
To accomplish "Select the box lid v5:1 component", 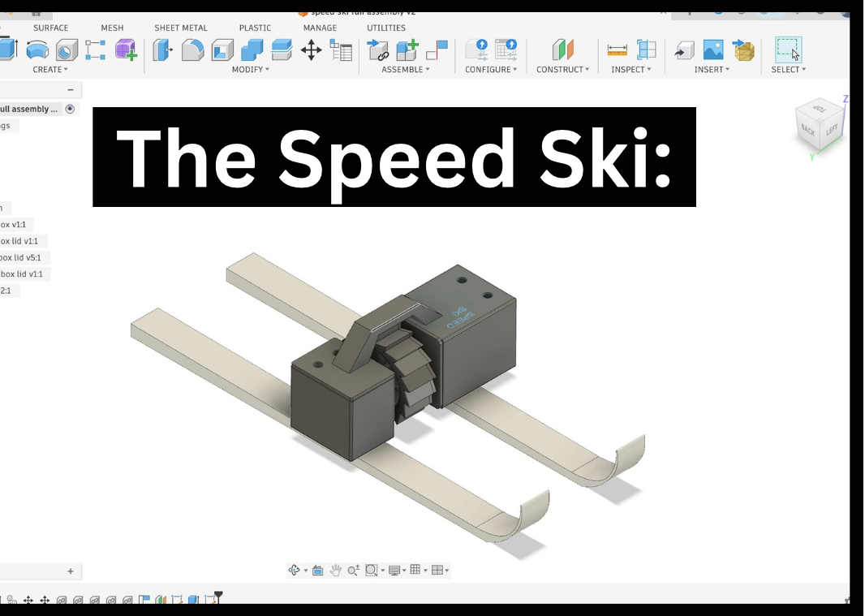I will [20, 257].
